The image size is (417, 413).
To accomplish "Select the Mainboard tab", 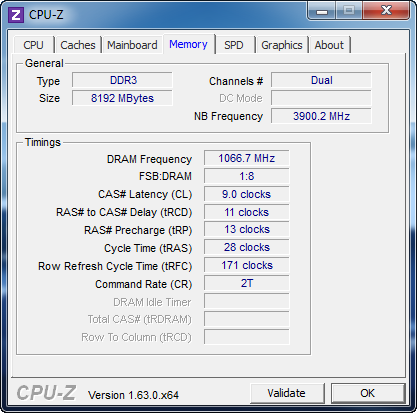I will 132,45.
